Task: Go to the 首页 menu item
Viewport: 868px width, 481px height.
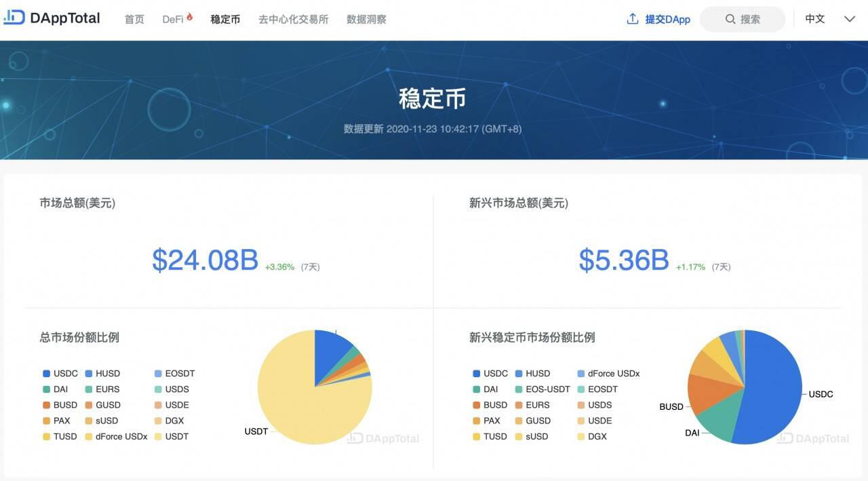Action: pyautogui.click(x=134, y=19)
